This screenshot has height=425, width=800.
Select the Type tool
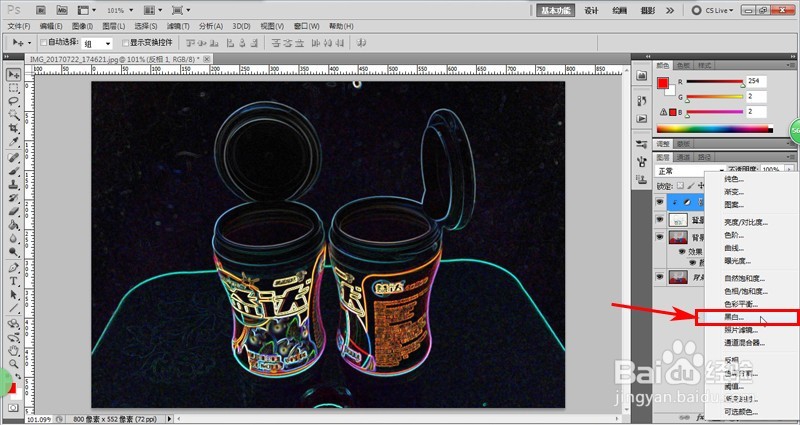point(13,281)
